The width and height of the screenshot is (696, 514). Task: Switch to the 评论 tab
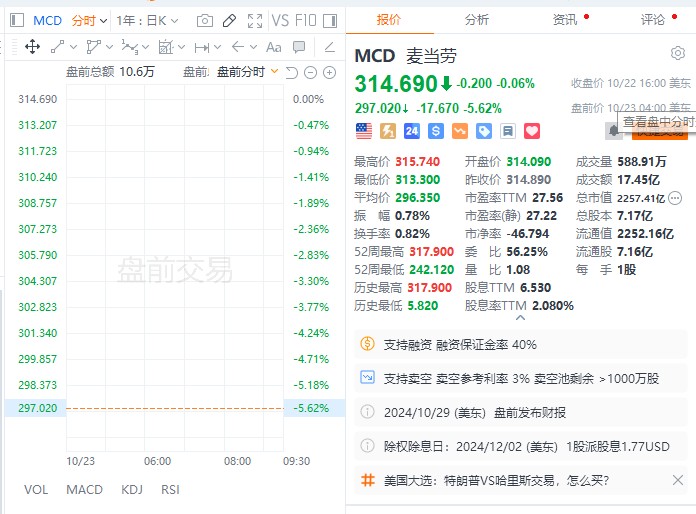coord(653,20)
